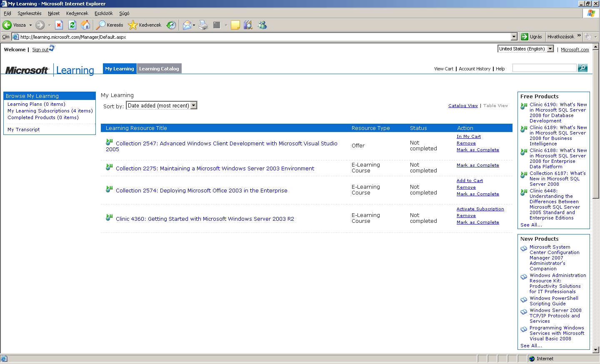Screen dimensions: 600x364
Task: Open My Transcript link
Action: click(24, 130)
